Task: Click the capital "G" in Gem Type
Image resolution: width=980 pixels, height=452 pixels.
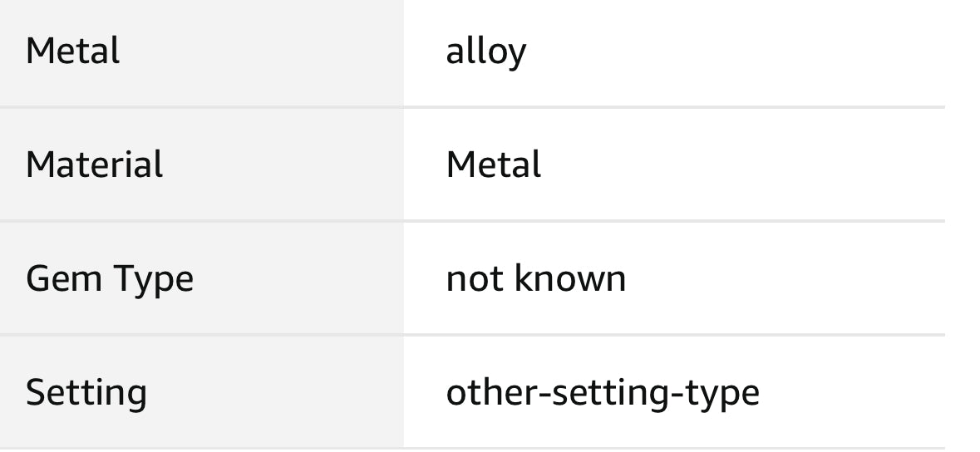Action: [36, 278]
